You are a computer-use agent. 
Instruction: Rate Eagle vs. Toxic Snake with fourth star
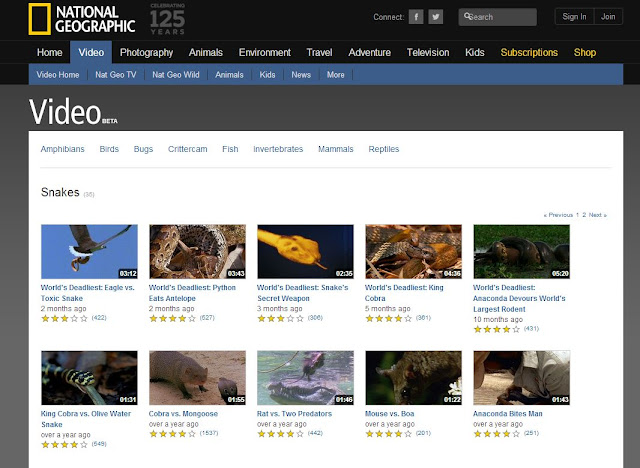[74, 318]
